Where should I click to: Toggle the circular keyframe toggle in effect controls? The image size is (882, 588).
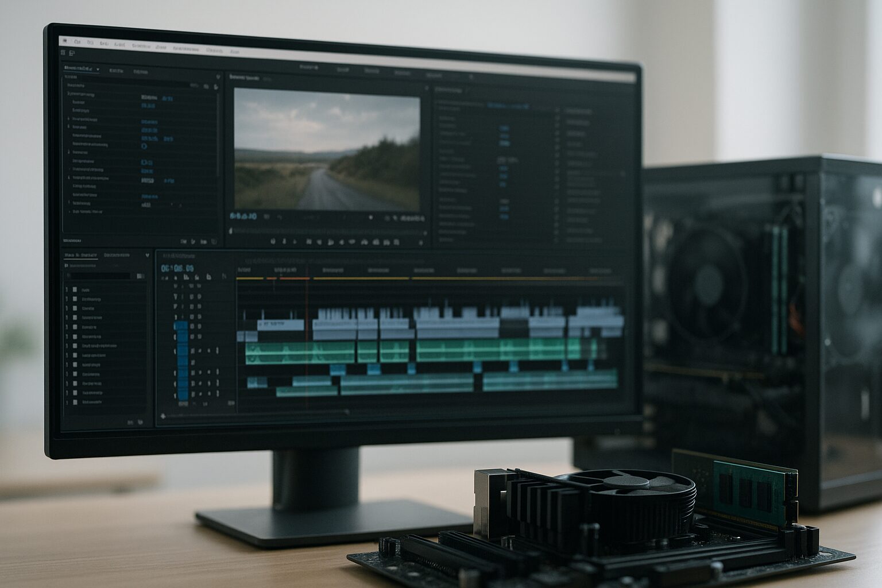144,146
